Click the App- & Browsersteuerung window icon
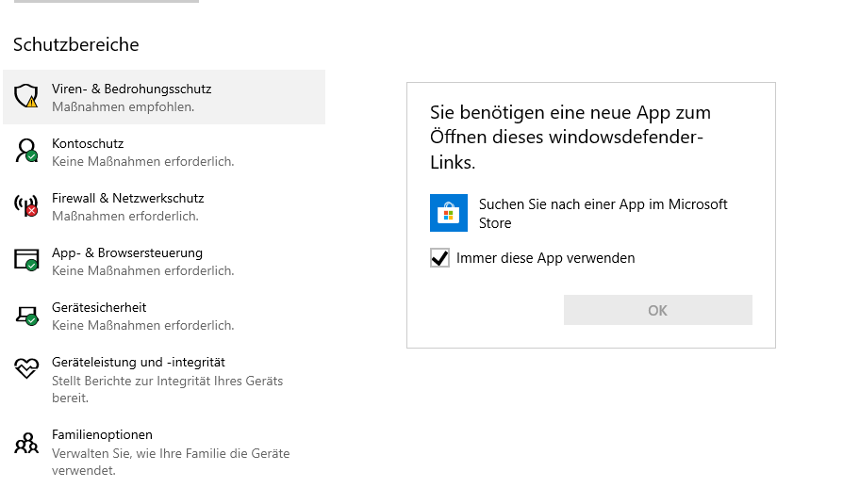This screenshot has width=843, height=504. [x=25, y=259]
